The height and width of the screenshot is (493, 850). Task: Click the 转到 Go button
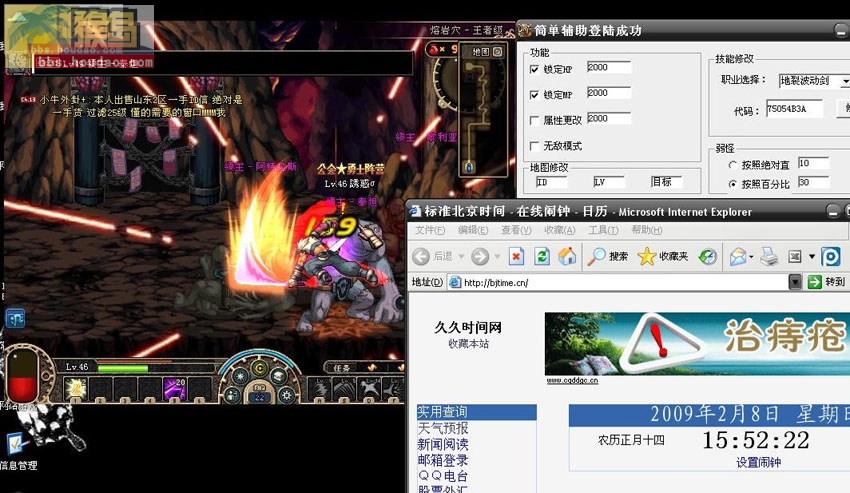(x=827, y=282)
